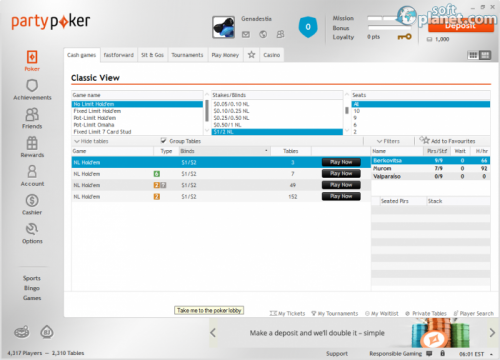The height and width of the screenshot is (360, 500).
Task: Select Fixed Limit Hold'em game
Action: [137, 111]
